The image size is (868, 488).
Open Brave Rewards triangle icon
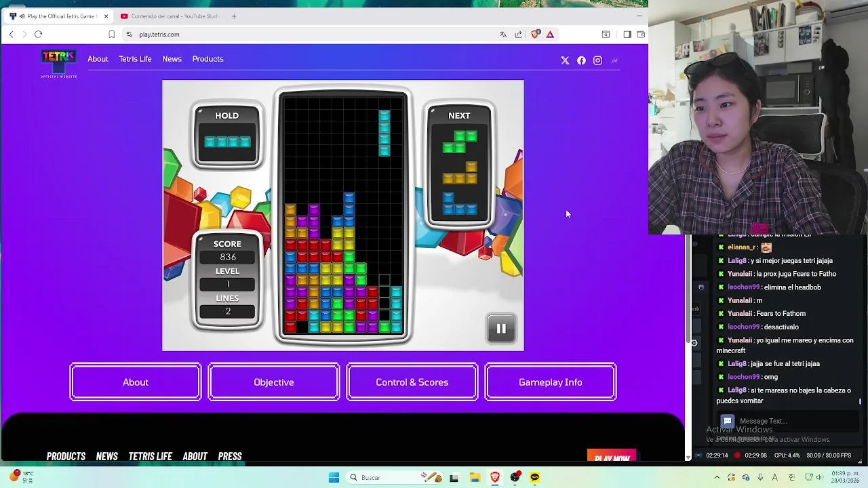[x=550, y=34]
